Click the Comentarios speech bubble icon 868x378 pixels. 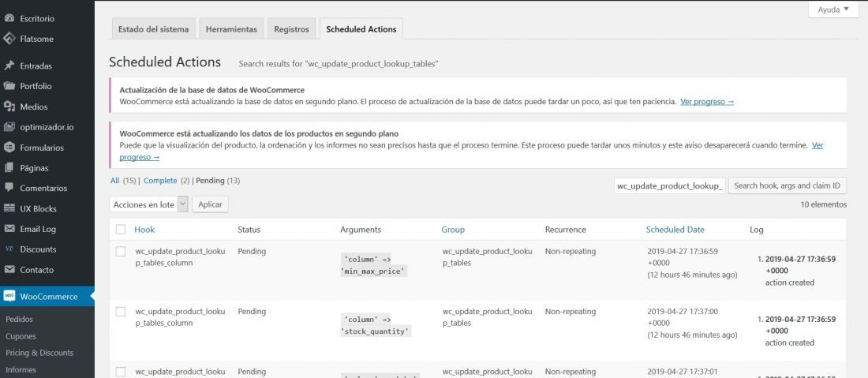9,188
